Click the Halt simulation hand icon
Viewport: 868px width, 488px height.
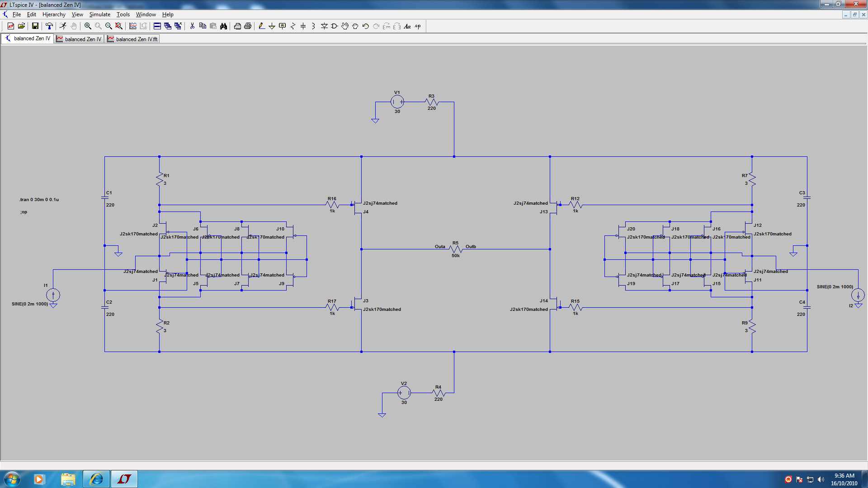tap(74, 26)
